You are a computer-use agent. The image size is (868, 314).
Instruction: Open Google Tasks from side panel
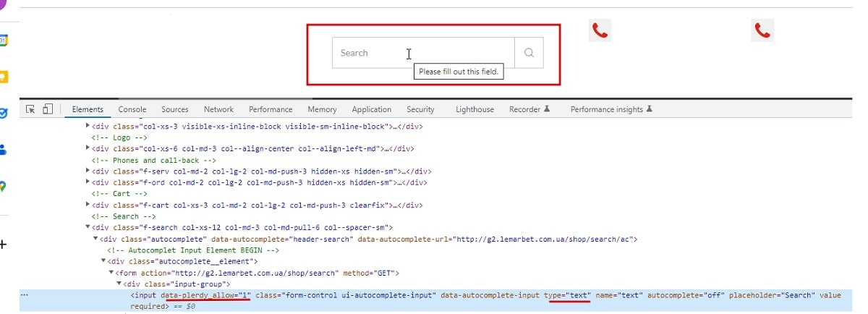click(x=3, y=113)
